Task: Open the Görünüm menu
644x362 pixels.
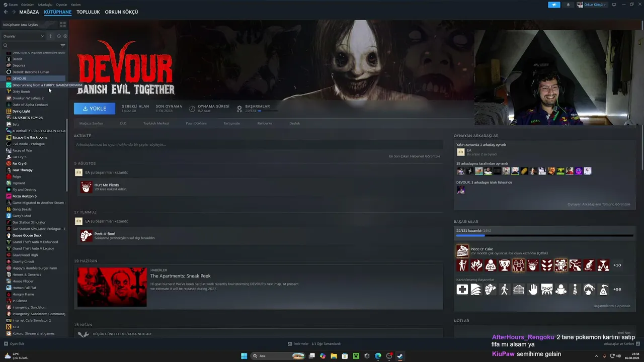Action: click(27, 5)
